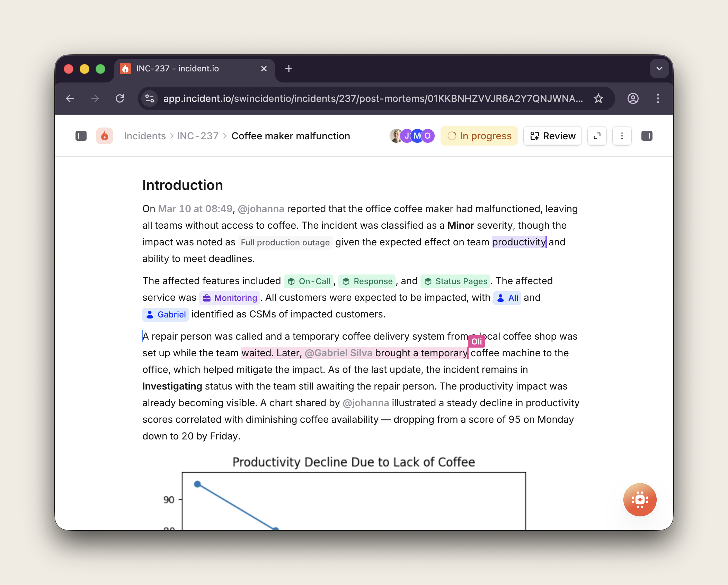Open the browser profile icon
Image resolution: width=728 pixels, height=585 pixels.
633,98
